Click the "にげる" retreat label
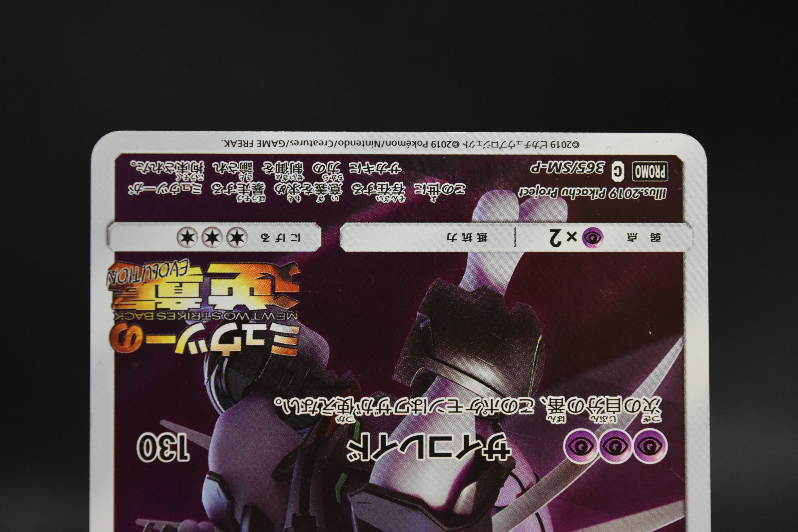This screenshot has height=532, width=798. [280, 237]
